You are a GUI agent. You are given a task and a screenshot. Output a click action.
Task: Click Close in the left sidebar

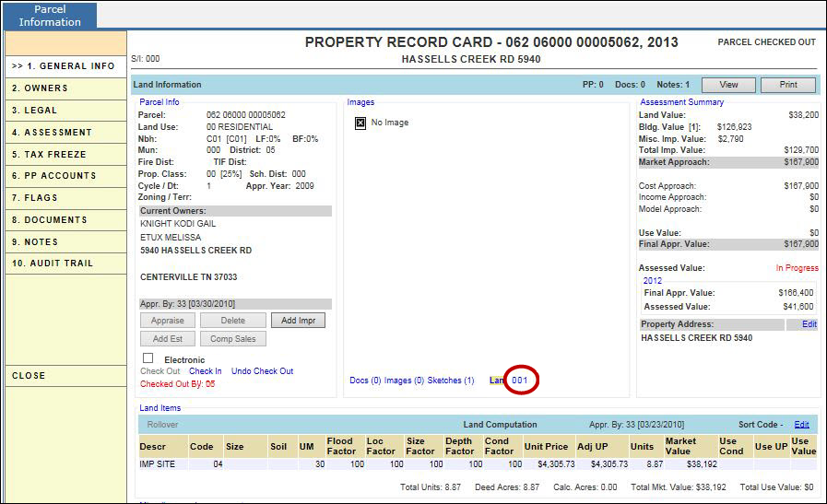(29, 376)
